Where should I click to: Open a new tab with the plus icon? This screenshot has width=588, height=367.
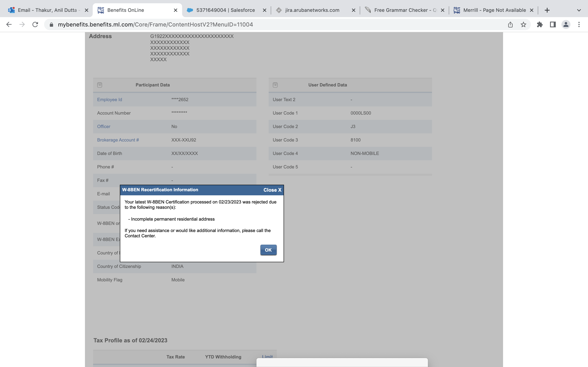(x=547, y=10)
